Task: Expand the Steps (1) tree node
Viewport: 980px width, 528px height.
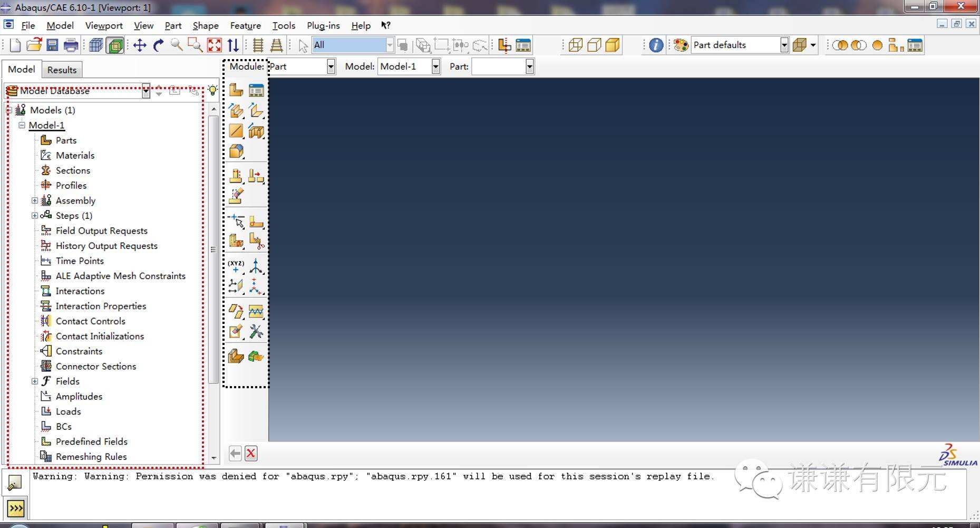Action: 35,215
